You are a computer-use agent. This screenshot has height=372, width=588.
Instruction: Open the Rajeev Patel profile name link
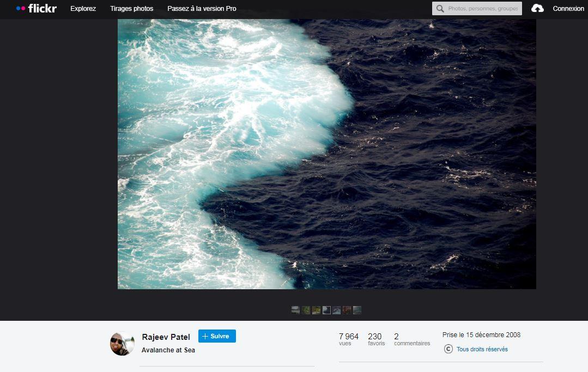pos(166,337)
